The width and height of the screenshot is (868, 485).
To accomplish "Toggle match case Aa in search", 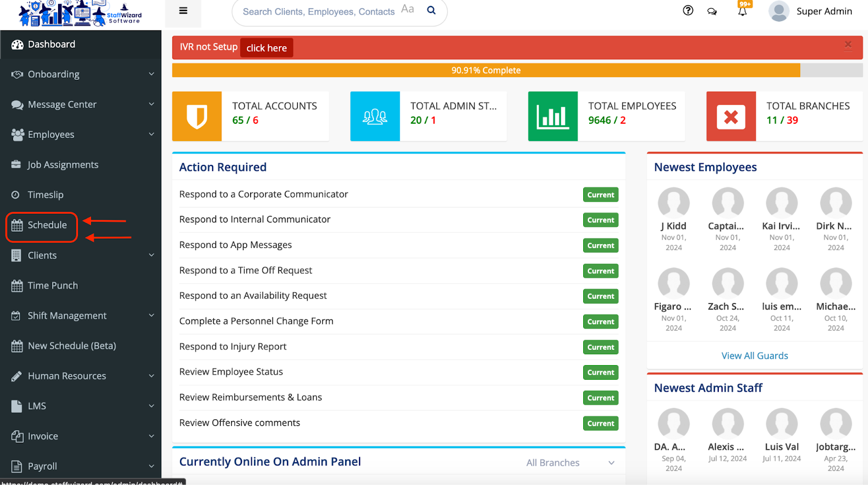I will tap(407, 9).
